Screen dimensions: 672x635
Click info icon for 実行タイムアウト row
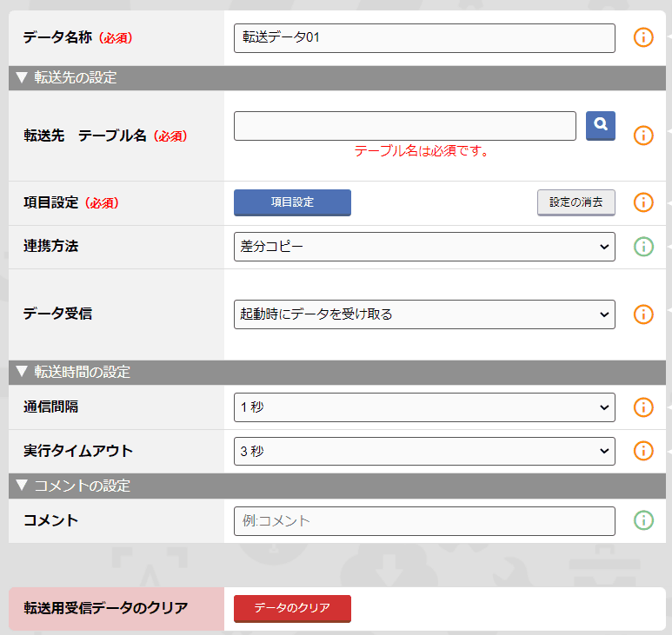coord(642,452)
